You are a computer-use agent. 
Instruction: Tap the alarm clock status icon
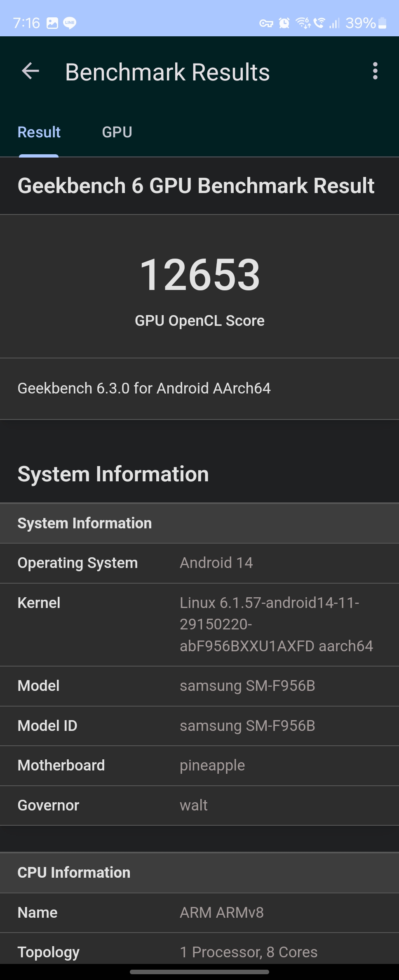pyautogui.click(x=284, y=23)
